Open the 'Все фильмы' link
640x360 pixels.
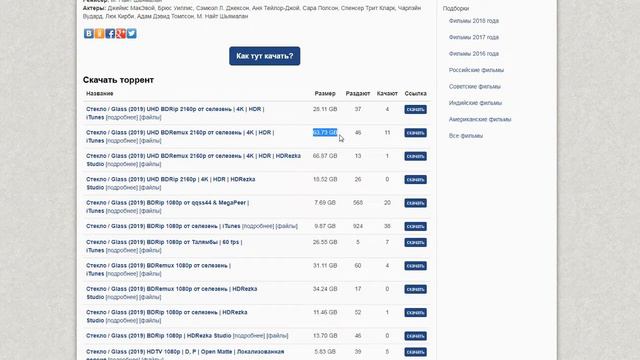click(466, 136)
